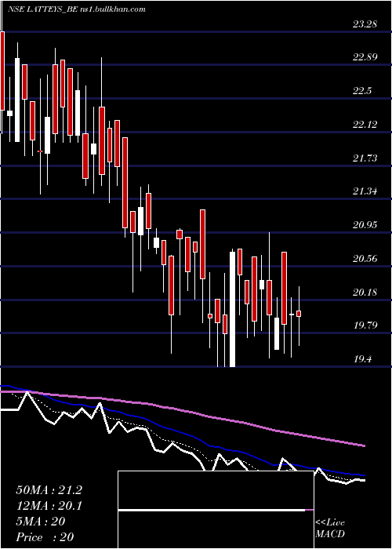Screen dimensions: 392x549
Task: Click the 23.28 price axis label
Action: (365, 24)
